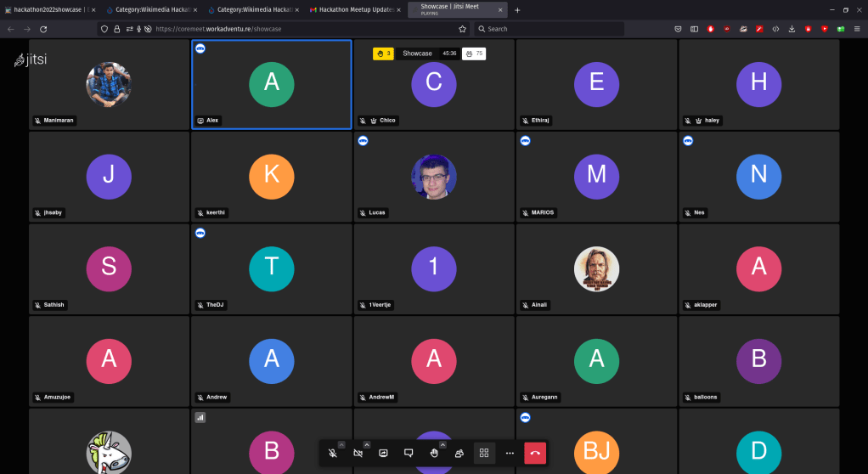
Task: Click the Jitsi logo
Action: [x=30, y=60]
